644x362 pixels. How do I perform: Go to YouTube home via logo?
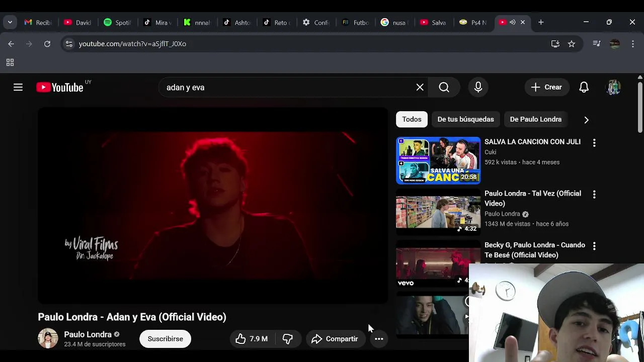point(60,87)
